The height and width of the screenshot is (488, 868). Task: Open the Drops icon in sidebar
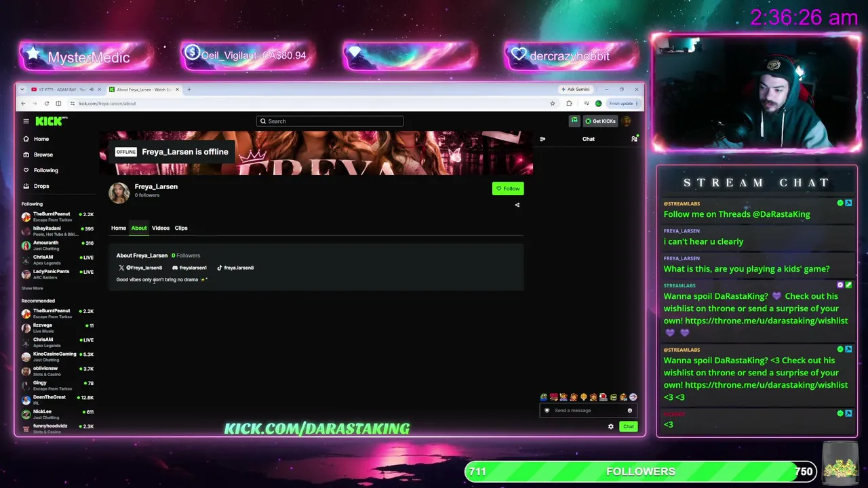click(26, 186)
